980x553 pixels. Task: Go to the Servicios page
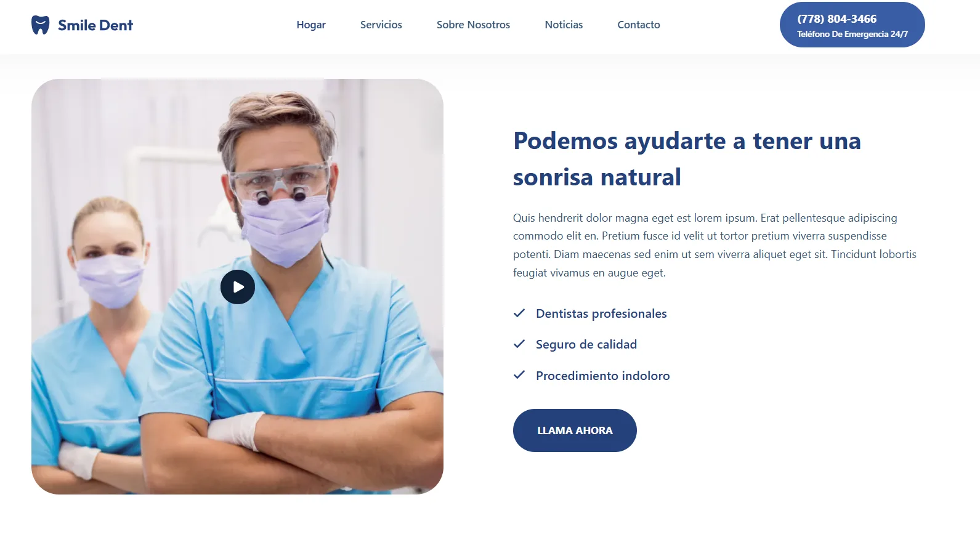click(381, 25)
